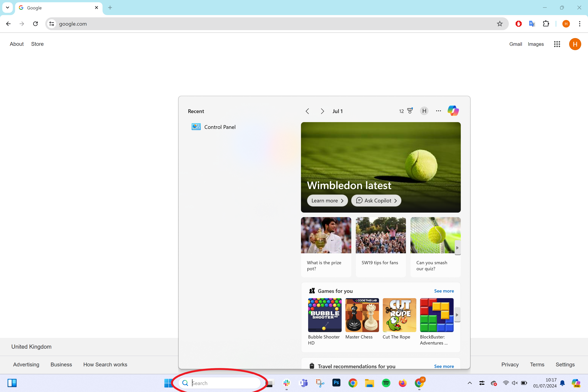Show hidden system tray icons

coord(470,383)
